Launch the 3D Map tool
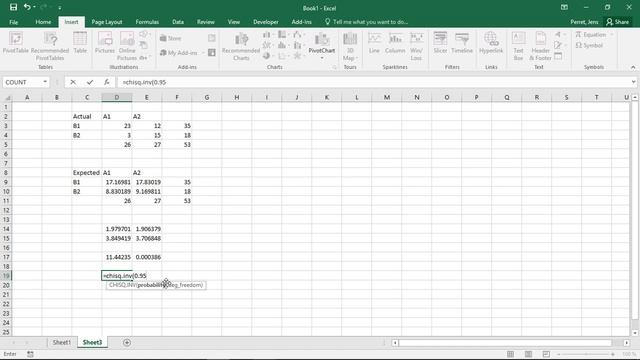640x360 pixels. coord(350,46)
